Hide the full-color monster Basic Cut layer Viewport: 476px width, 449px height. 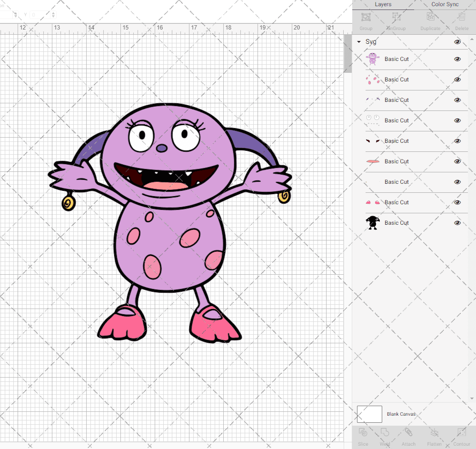[x=457, y=59]
